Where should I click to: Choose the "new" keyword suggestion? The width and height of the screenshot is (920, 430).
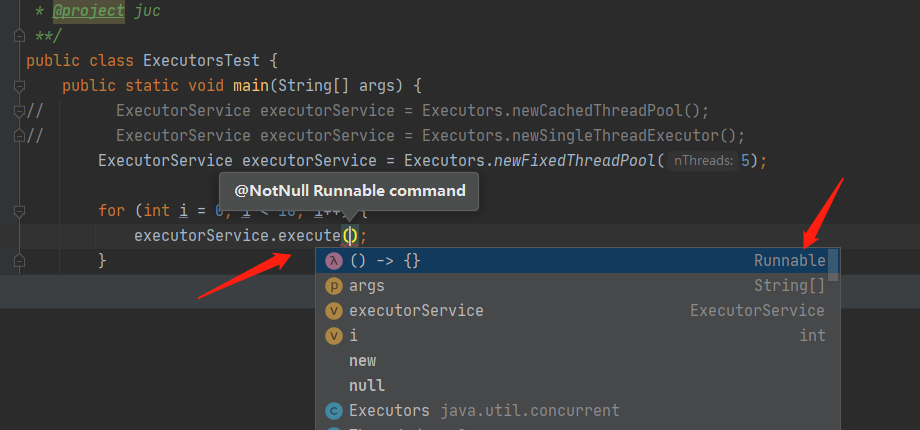tap(577, 361)
